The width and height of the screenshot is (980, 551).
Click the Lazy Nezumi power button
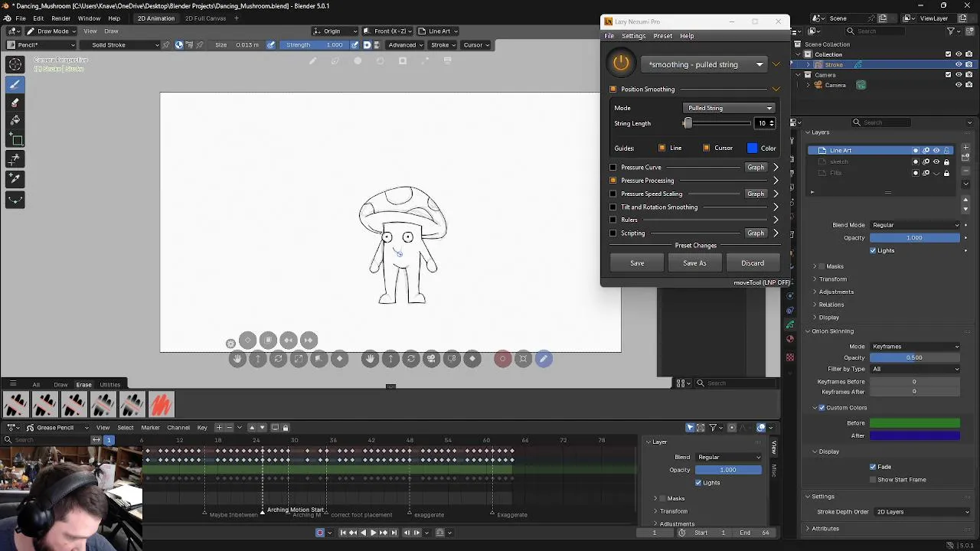click(621, 64)
